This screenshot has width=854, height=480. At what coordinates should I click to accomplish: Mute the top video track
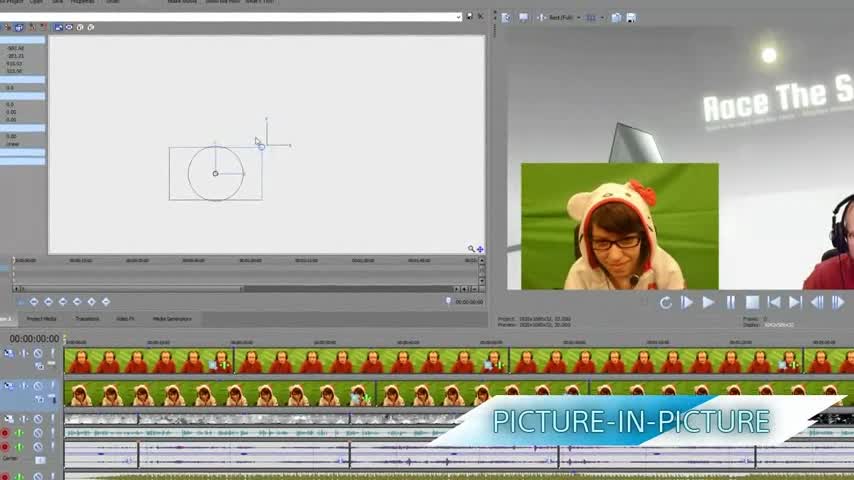click(38, 353)
